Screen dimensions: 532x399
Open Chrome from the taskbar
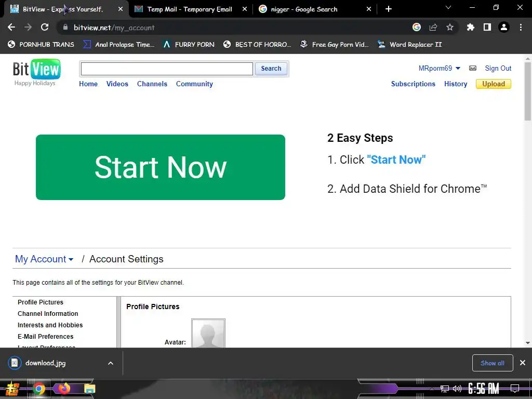point(38,389)
